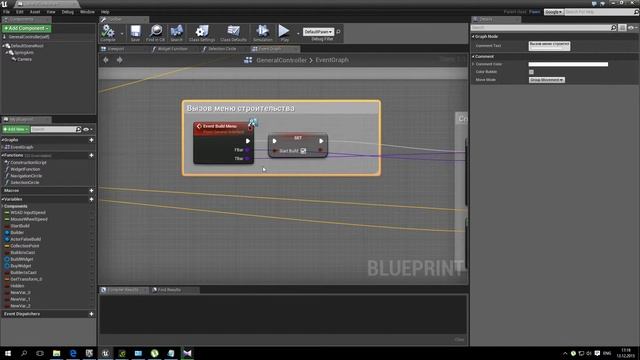Screen dimensions: 640x360
Task: Open the Compiler Results tab
Action: click(x=123, y=290)
